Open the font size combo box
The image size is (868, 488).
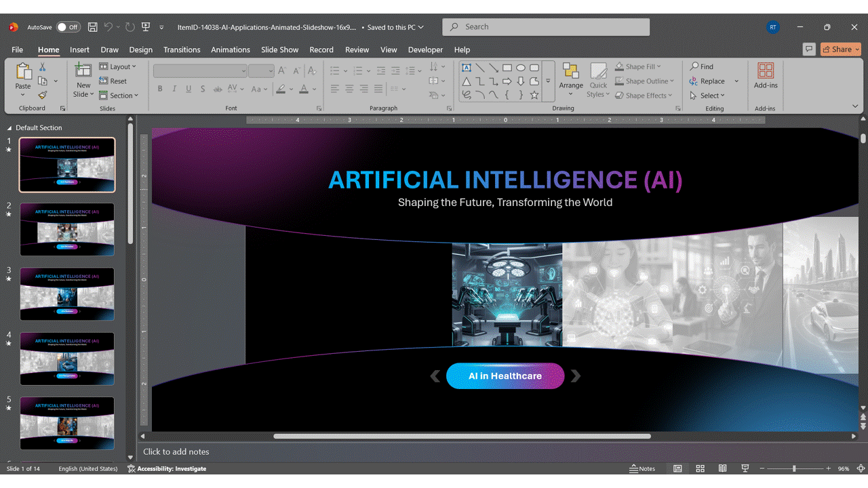coord(261,70)
